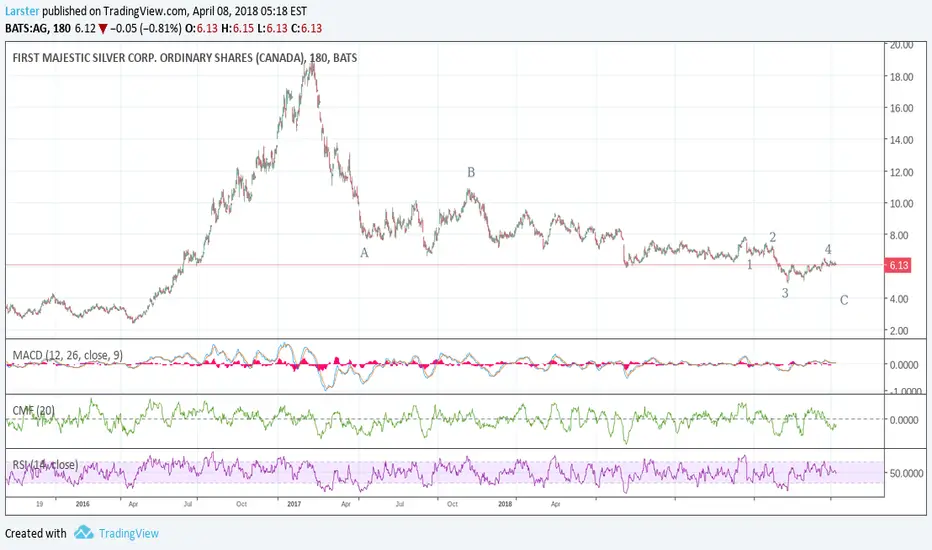Click the TradingView cloud logo icon
This screenshot has height=550, width=932.
click(x=84, y=532)
